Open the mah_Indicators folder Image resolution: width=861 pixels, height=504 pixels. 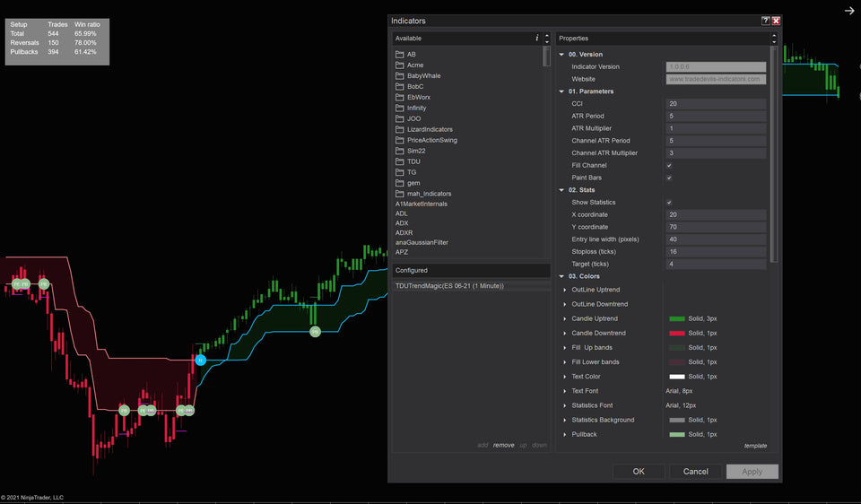click(429, 194)
